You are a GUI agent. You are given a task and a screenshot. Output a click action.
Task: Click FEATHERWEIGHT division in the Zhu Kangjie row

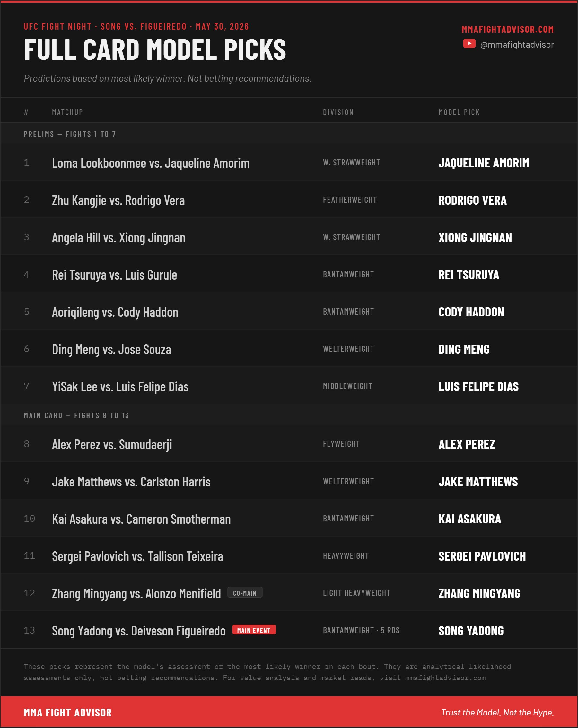[350, 200]
